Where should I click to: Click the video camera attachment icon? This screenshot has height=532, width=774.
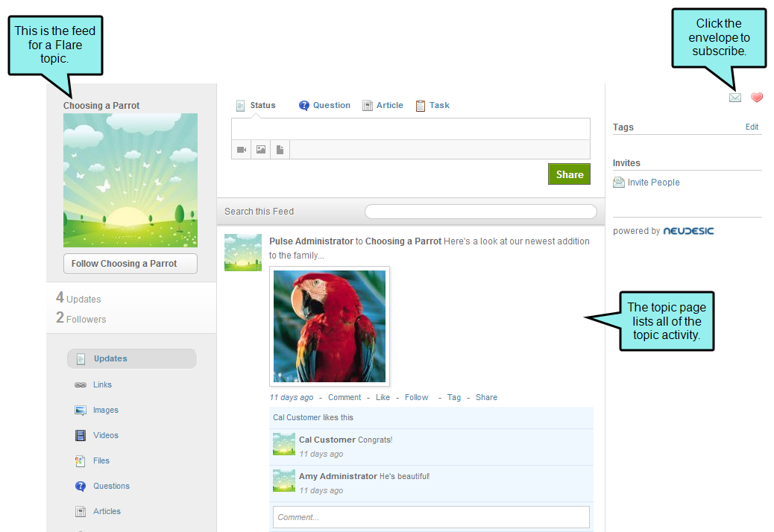tap(242, 150)
